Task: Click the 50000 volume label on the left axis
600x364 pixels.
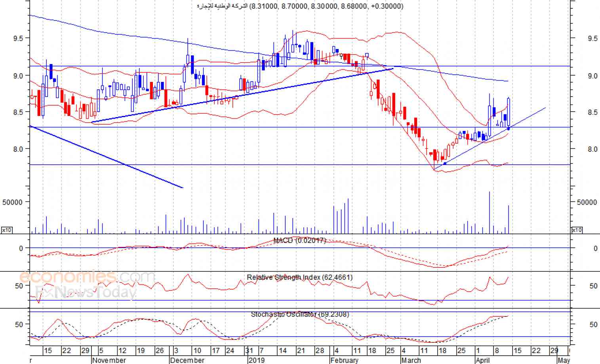Action: click(x=12, y=202)
